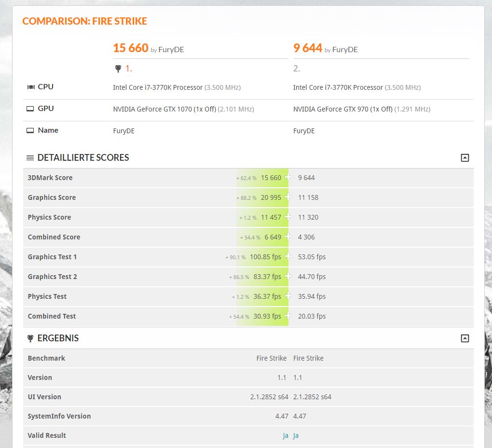The image size is (492, 448).
Task: Click the Valid Result row label
Action: [x=47, y=435]
